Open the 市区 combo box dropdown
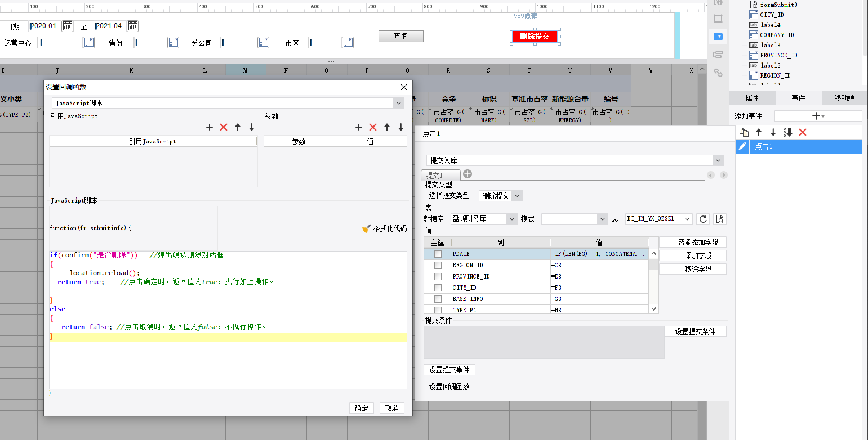Image resolution: width=868 pixels, height=440 pixels. tap(348, 42)
